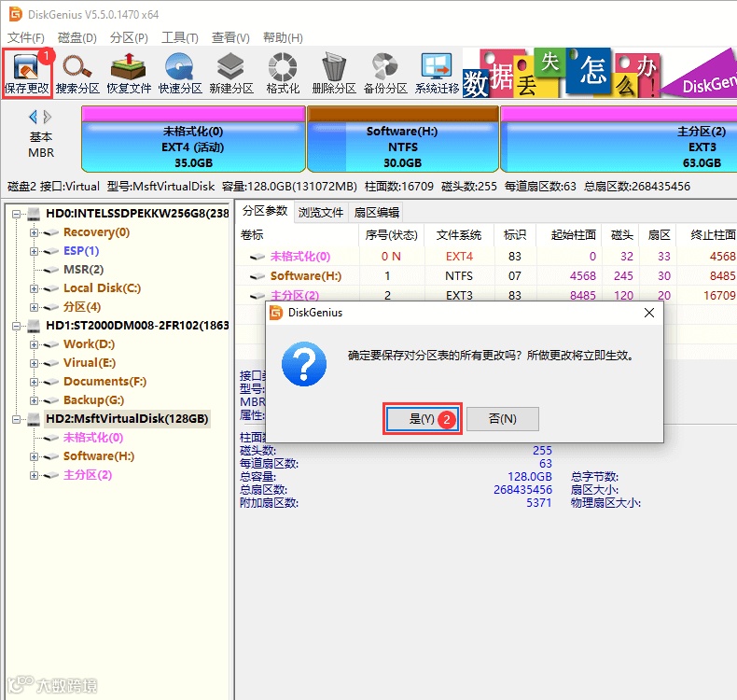Select HD0:INTELSSDPEKKW256G8 disk entry
The height and width of the screenshot is (700, 737).
coord(137,214)
